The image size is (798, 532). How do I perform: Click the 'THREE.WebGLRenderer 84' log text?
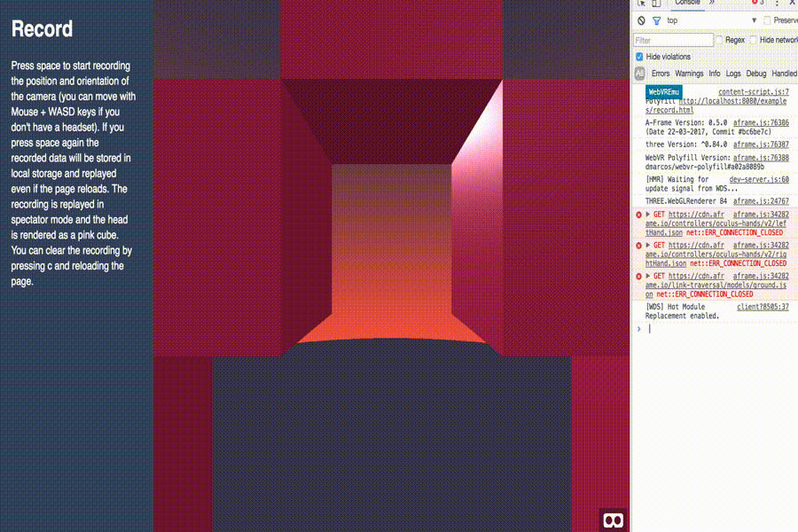[x=686, y=201]
